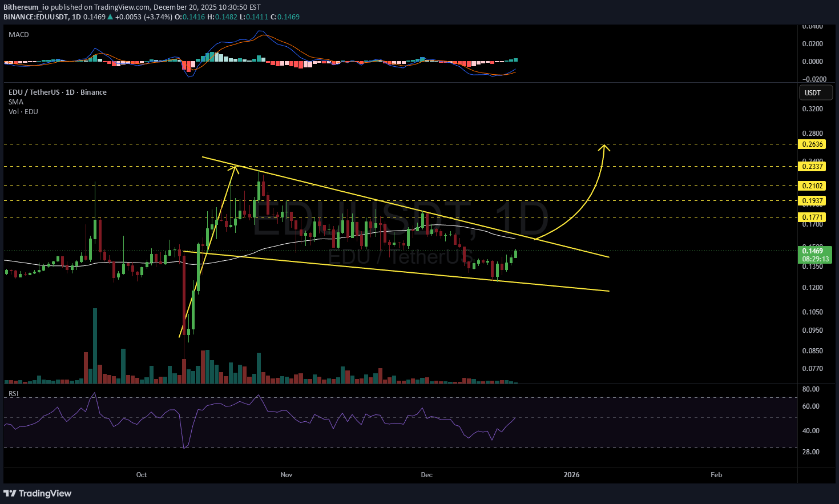Click the SMA indicator legend

point(16,102)
